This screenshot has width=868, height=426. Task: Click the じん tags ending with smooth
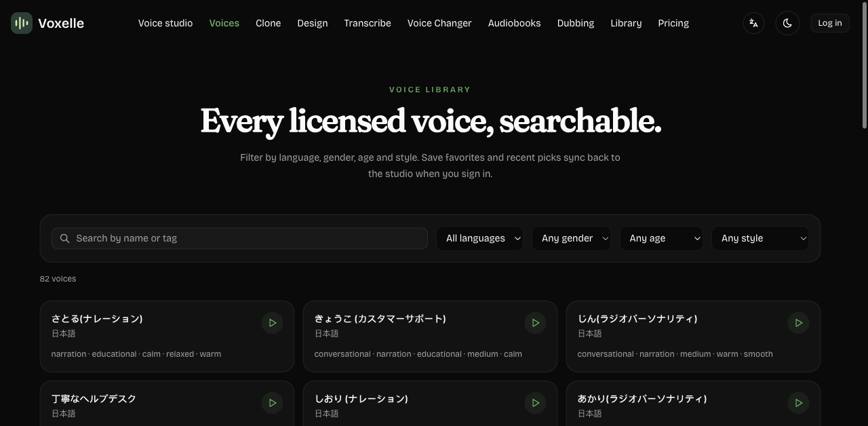(x=675, y=354)
